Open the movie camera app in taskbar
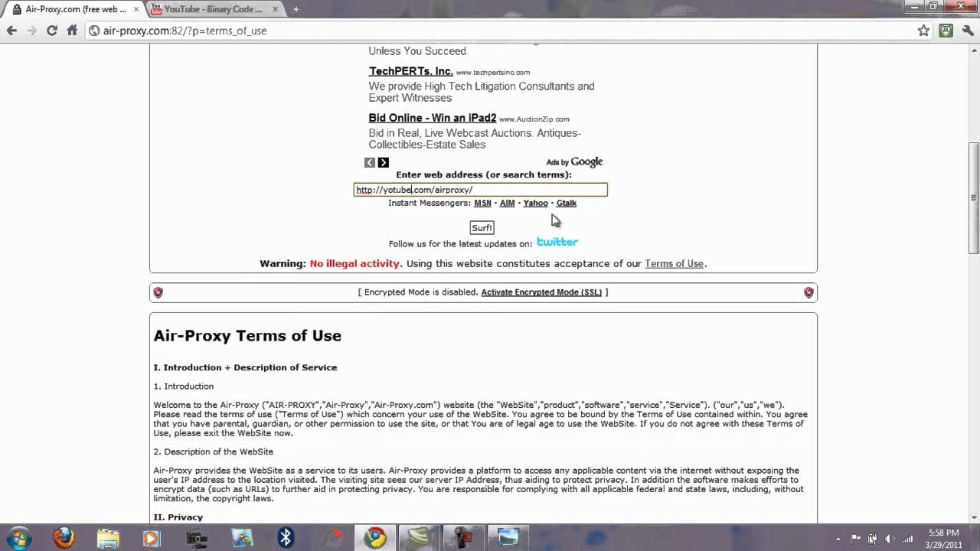This screenshot has width=980, height=551. point(197,537)
